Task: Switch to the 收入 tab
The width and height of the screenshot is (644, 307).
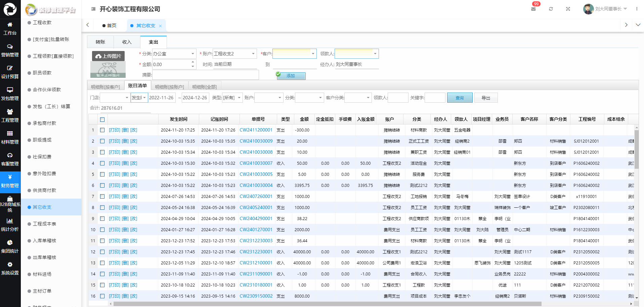Action: tap(127, 42)
